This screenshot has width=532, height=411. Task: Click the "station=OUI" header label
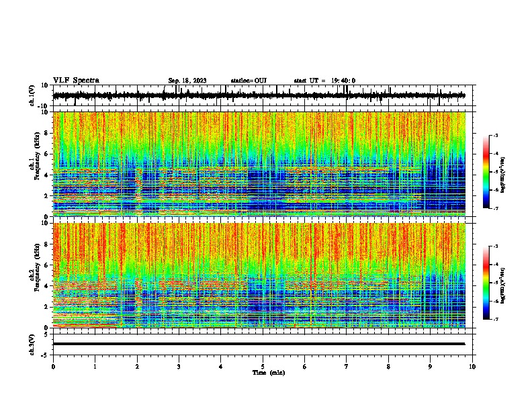249,81
